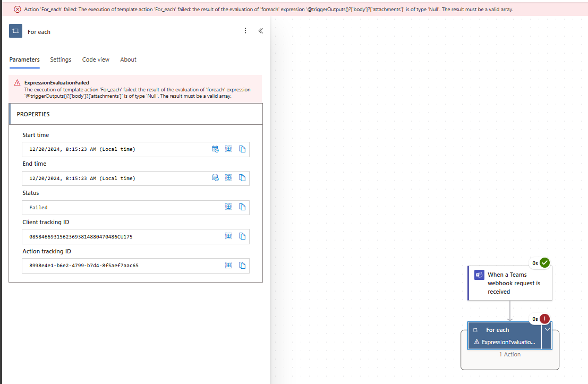Switch to the Settings tab

pyautogui.click(x=61, y=59)
